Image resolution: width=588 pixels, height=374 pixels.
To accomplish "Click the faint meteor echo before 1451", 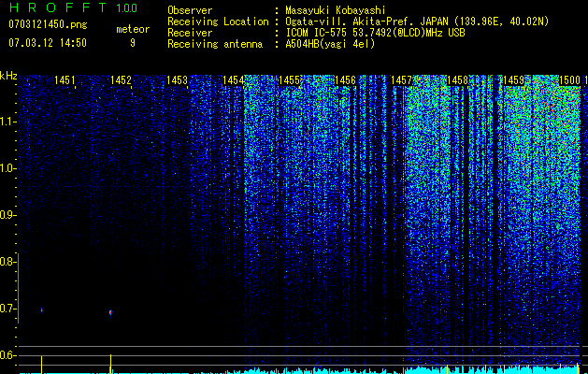I will (x=41, y=310).
